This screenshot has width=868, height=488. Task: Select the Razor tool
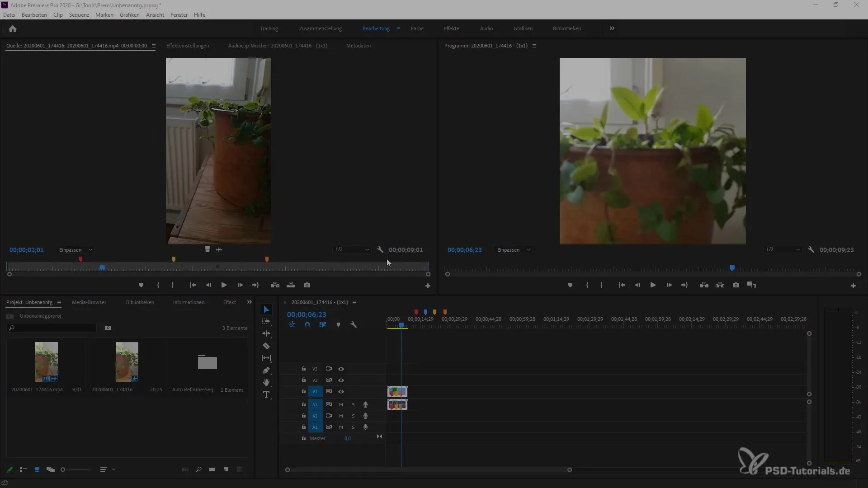pos(266,346)
